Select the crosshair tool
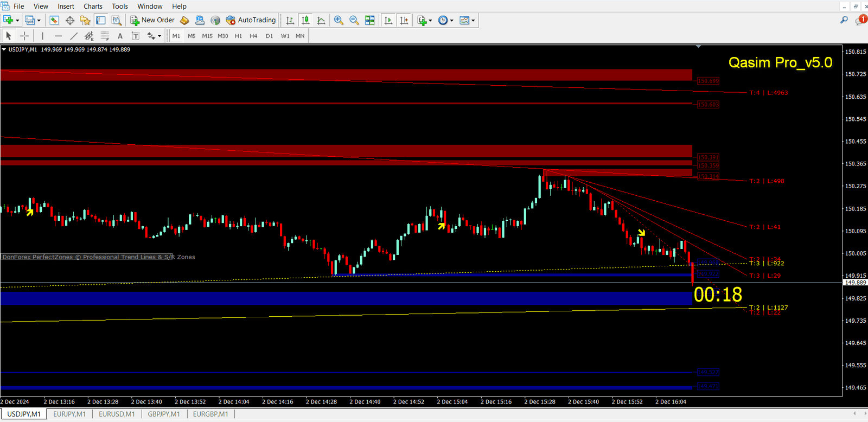868x422 pixels. pyautogui.click(x=24, y=36)
